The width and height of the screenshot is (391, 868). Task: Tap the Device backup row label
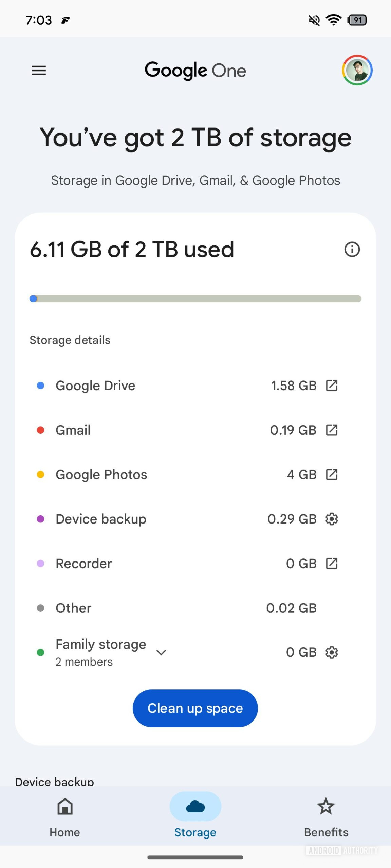tap(101, 519)
